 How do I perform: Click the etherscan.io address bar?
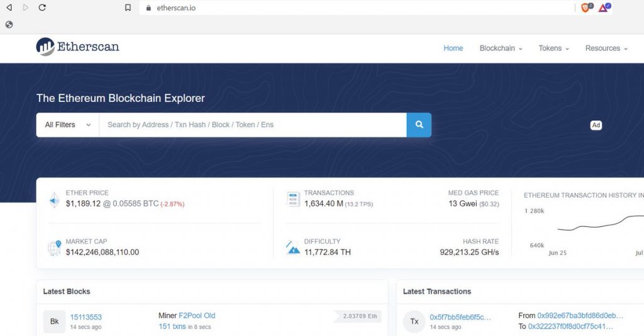(x=357, y=8)
